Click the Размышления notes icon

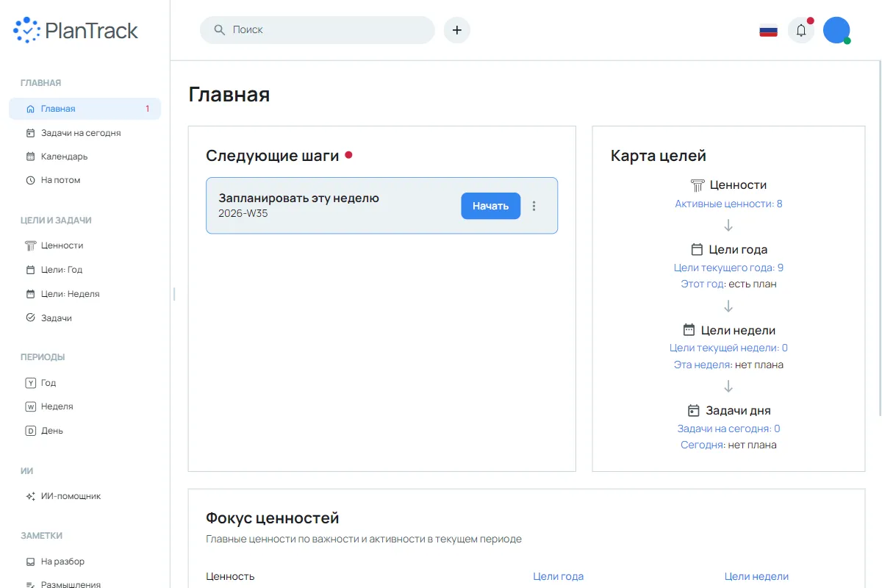point(30,585)
